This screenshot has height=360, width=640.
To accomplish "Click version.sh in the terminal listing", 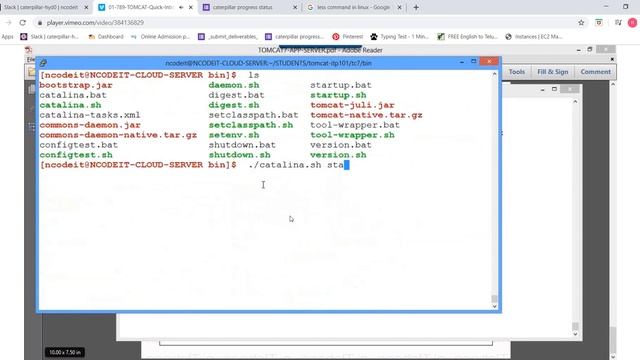I will coord(338,155).
